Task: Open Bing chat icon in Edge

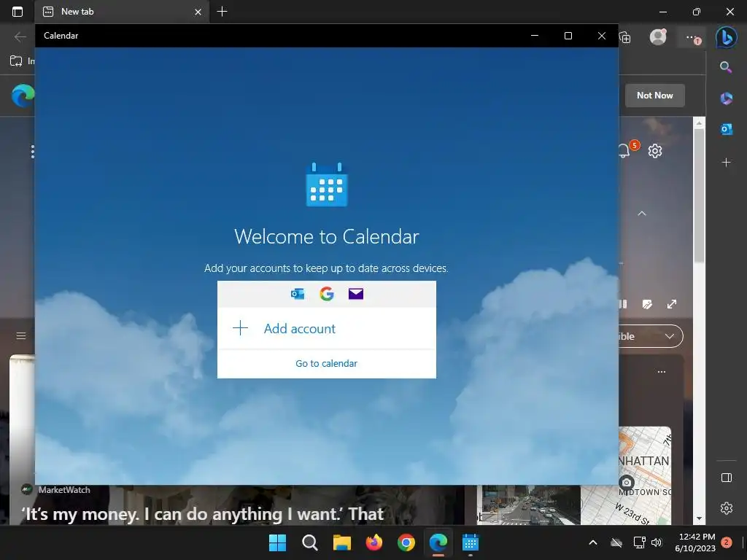Action: 727,37
